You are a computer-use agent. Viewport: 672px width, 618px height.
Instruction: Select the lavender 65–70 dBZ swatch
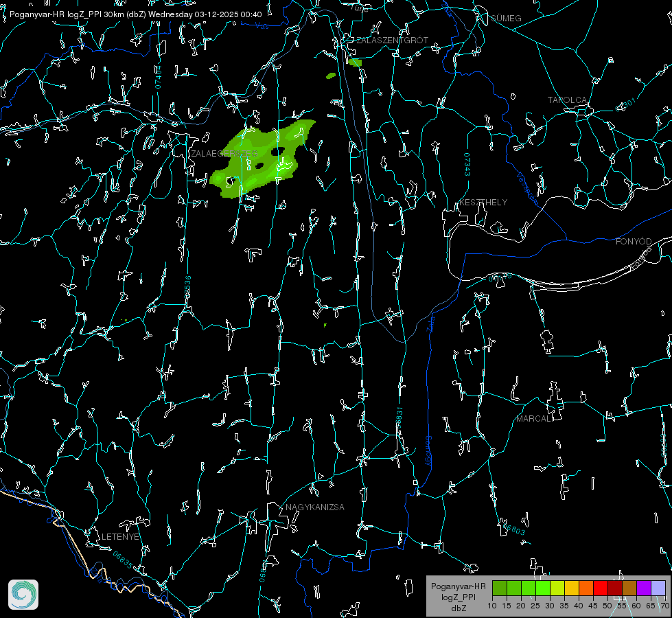click(x=658, y=588)
